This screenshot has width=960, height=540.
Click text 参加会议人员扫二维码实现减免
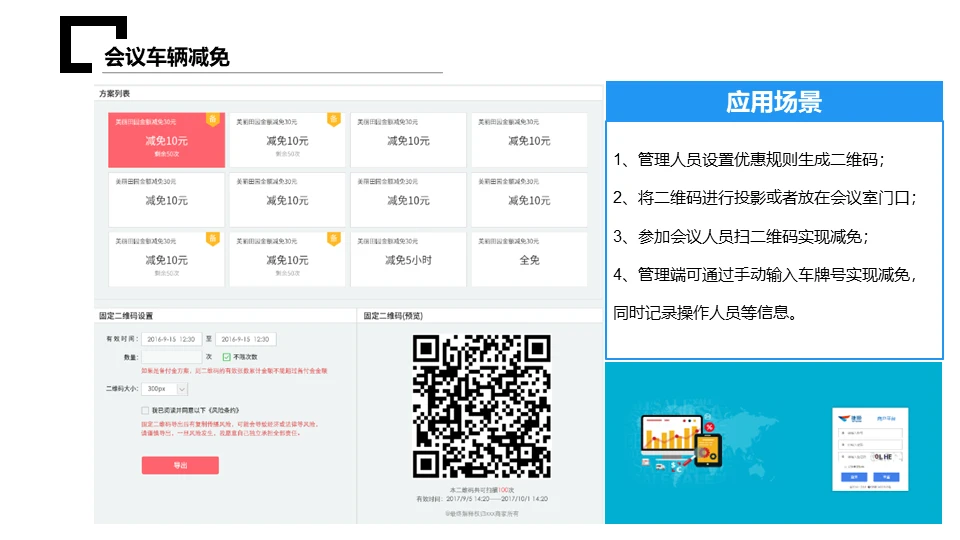coord(749,236)
